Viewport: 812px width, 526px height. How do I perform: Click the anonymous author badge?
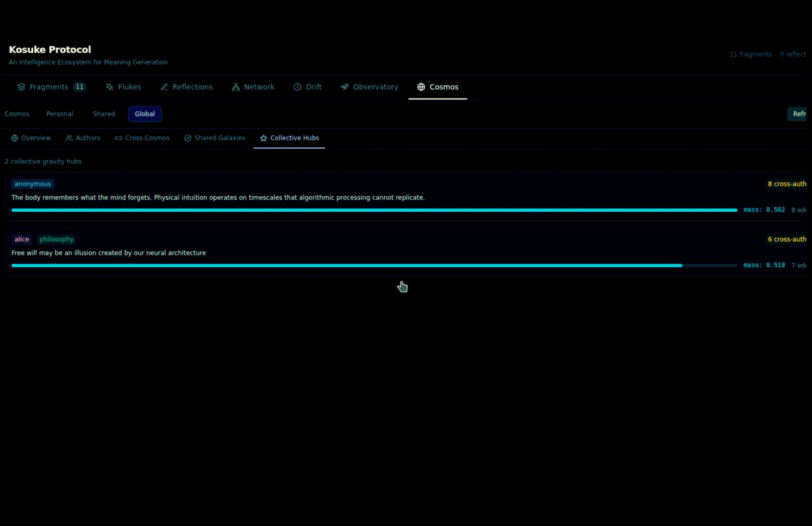coord(33,184)
